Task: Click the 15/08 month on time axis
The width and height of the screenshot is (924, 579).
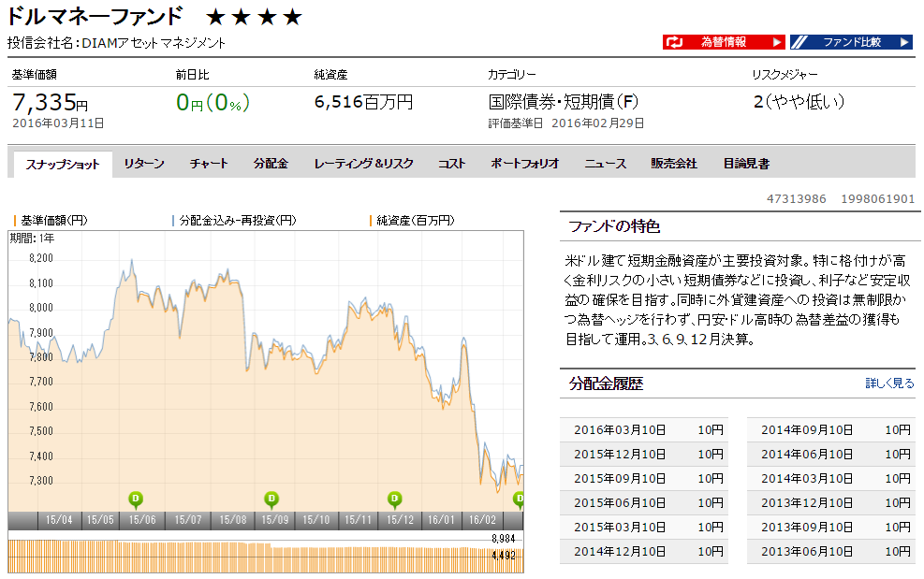Action: [x=233, y=520]
